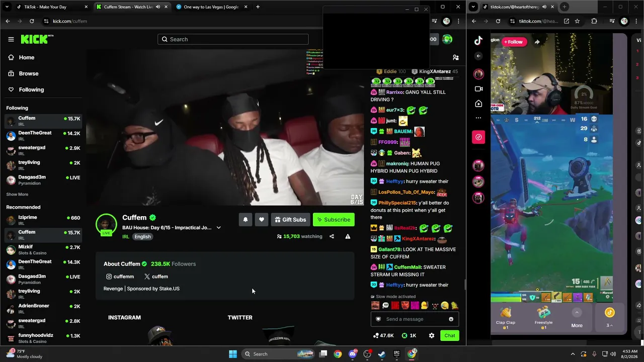Open Epic Games Launcher from taskbar
The image size is (644, 362).
pyautogui.click(x=396, y=354)
